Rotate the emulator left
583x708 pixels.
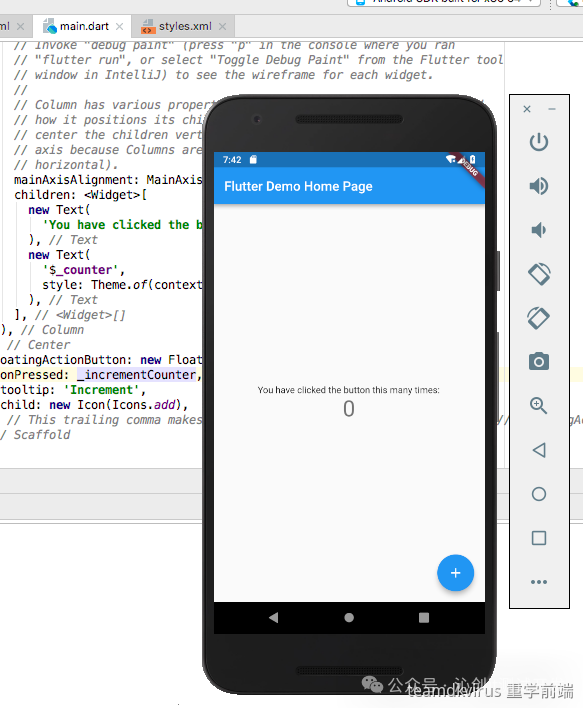pos(539,274)
